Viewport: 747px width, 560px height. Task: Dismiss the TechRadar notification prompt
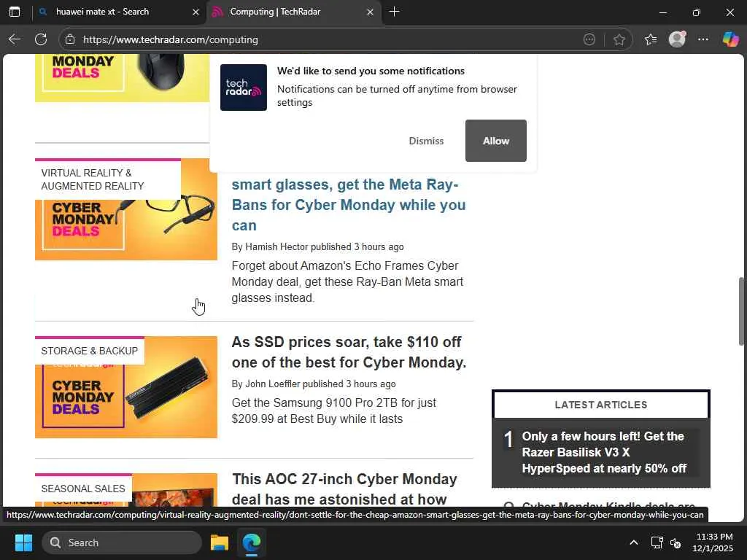pos(426,141)
